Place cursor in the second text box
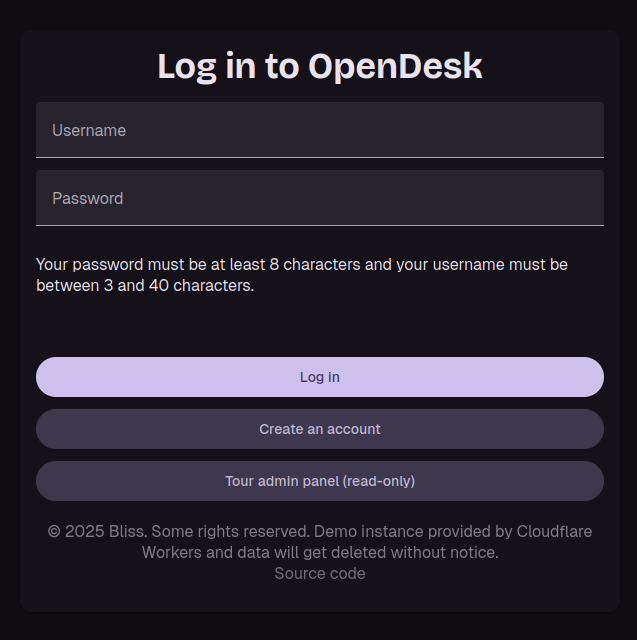 (x=319, y=198)
